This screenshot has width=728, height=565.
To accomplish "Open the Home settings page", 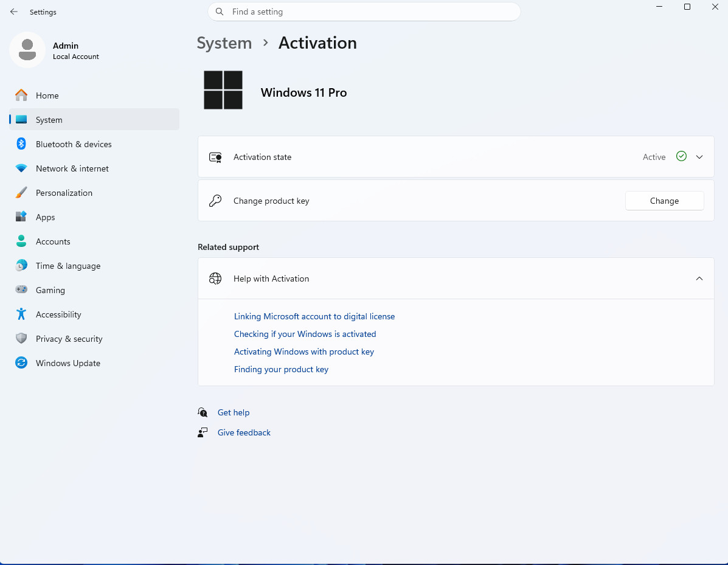I will [x=94, y=95].
